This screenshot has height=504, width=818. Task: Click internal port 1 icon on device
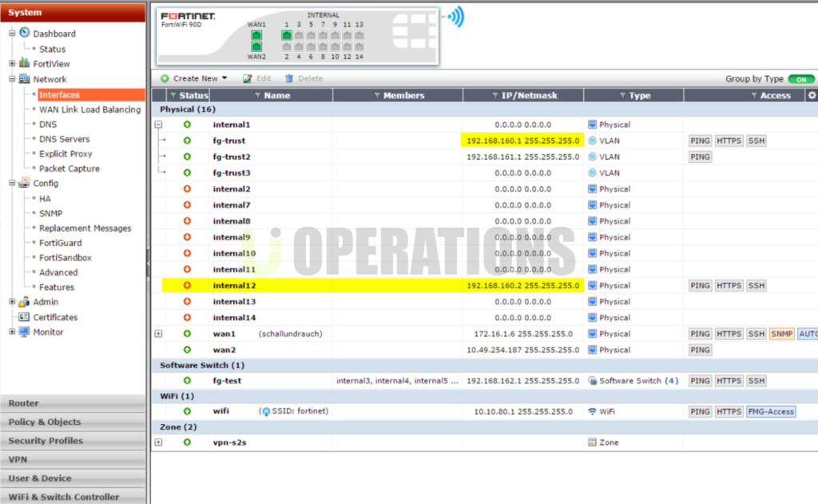tap(287, 35)
